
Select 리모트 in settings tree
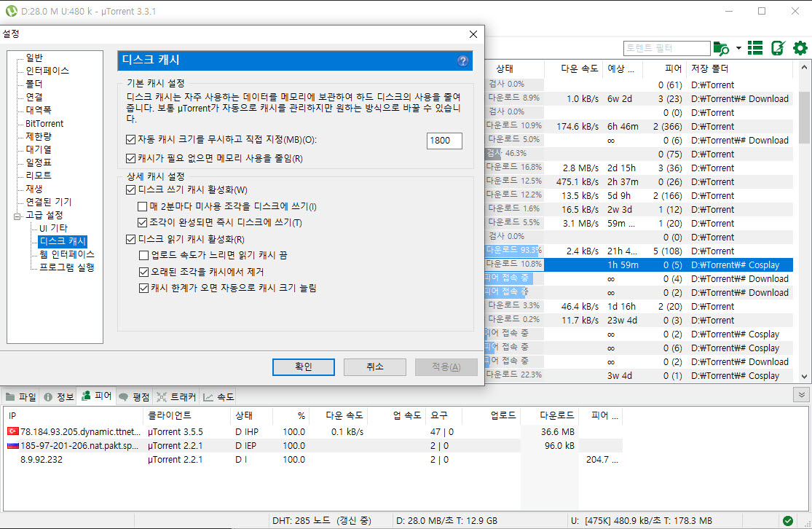[x=39, y=176]
